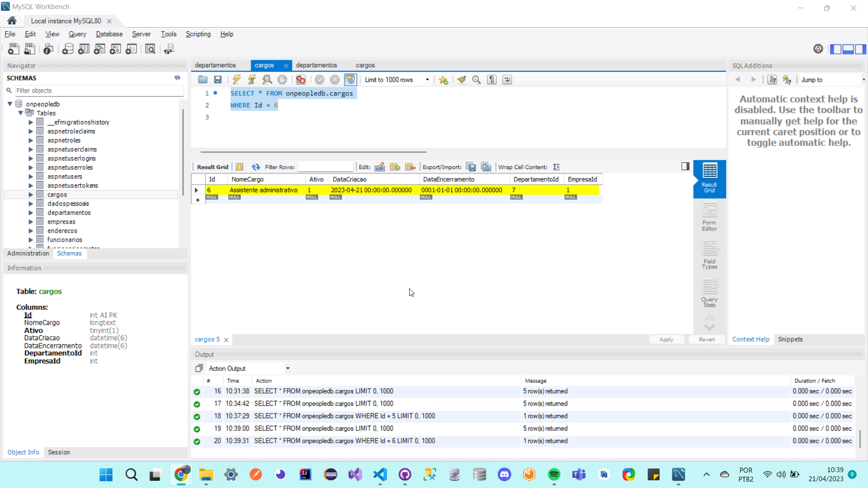Open the Database menu
Viewport: 868px width, 488px height.
[x=109, y=34]
